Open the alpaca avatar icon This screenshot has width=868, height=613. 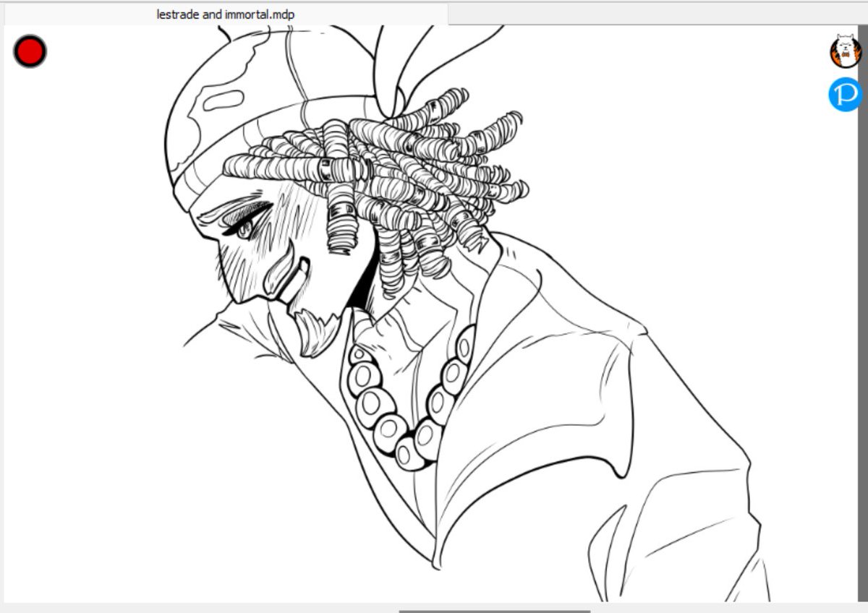[x=845, y=51]
